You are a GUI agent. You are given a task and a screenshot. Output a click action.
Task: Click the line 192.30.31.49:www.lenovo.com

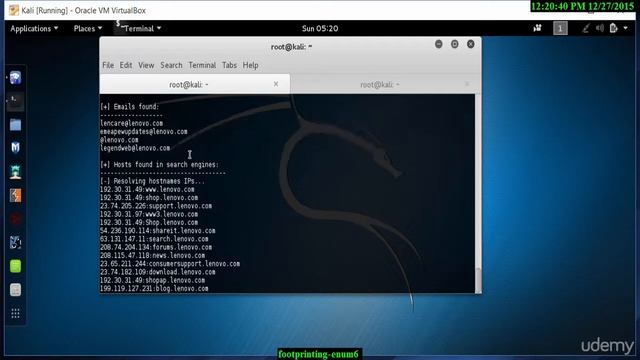pos(147,189)
